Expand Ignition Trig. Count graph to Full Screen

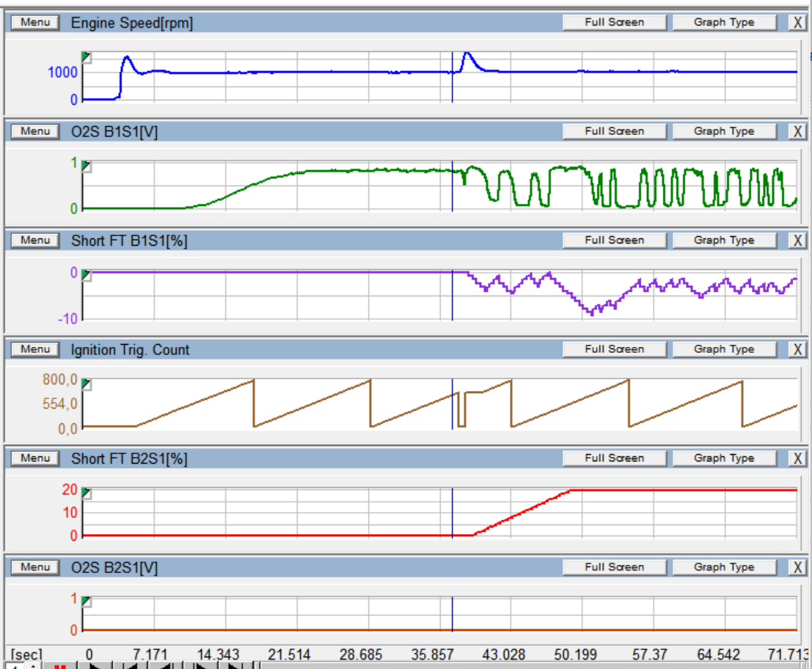(x=614, y=349)
